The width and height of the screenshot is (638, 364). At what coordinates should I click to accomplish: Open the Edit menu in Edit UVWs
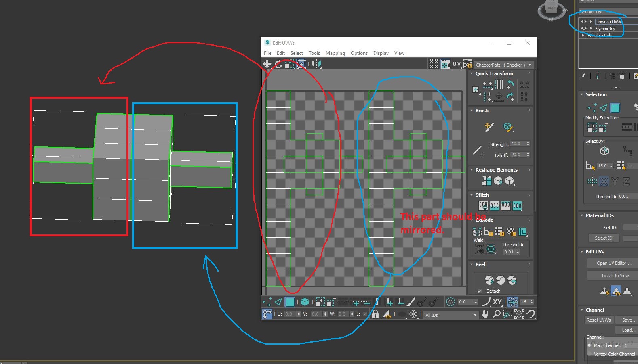pyautogui.click(x=281, y=53)
